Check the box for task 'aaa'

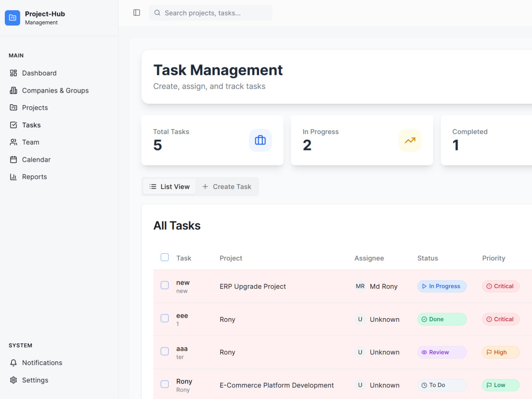click(164, 351)
